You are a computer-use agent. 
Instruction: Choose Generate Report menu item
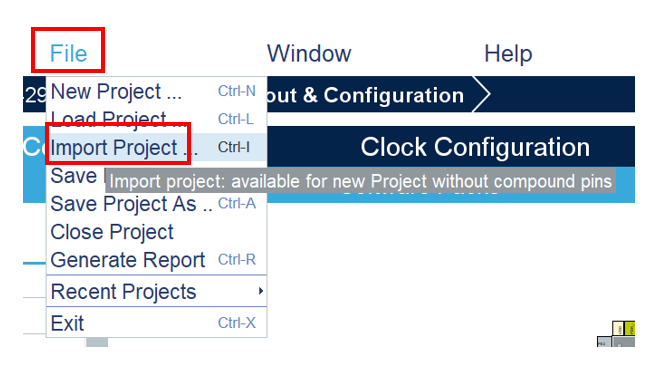pyautogui.click(x=157, y=260)
